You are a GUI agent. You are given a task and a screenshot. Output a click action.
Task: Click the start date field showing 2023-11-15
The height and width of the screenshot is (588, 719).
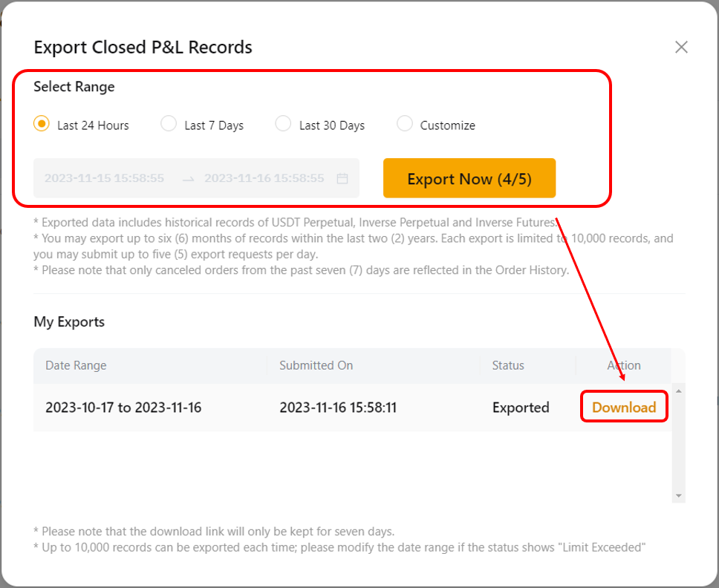[x=104, y=178]
